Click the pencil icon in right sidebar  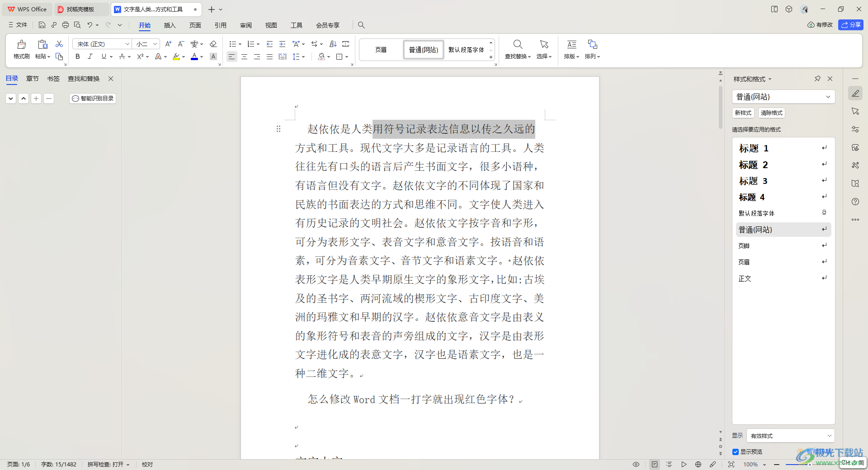pos(855,93)
